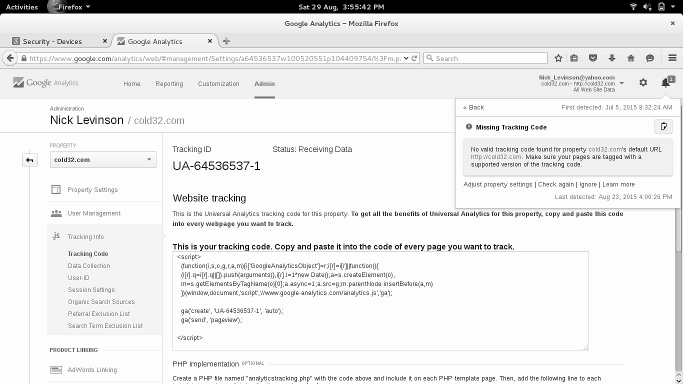This screenshot has height=384, width=683.
Task: Click the Ignore link in the alert
Action: pyautogui.click(x=588, y=184)
